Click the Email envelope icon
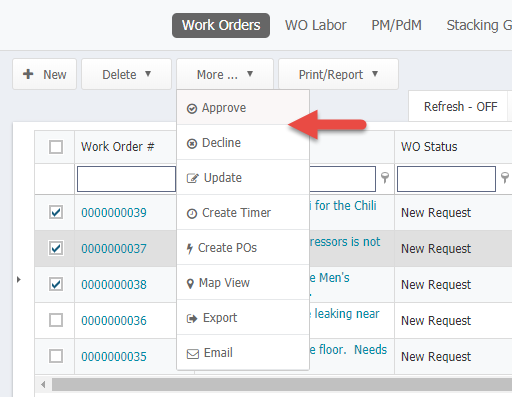 [193, 354]
